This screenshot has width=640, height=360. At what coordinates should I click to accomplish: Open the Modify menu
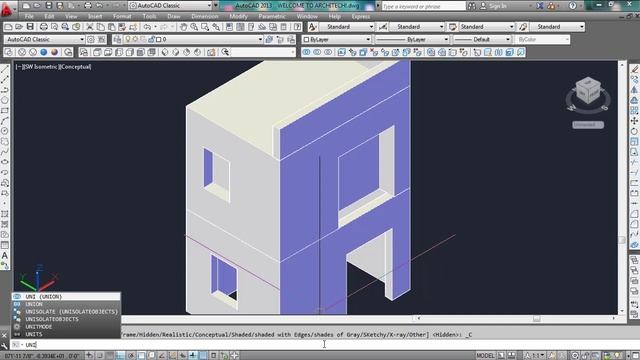238,16
